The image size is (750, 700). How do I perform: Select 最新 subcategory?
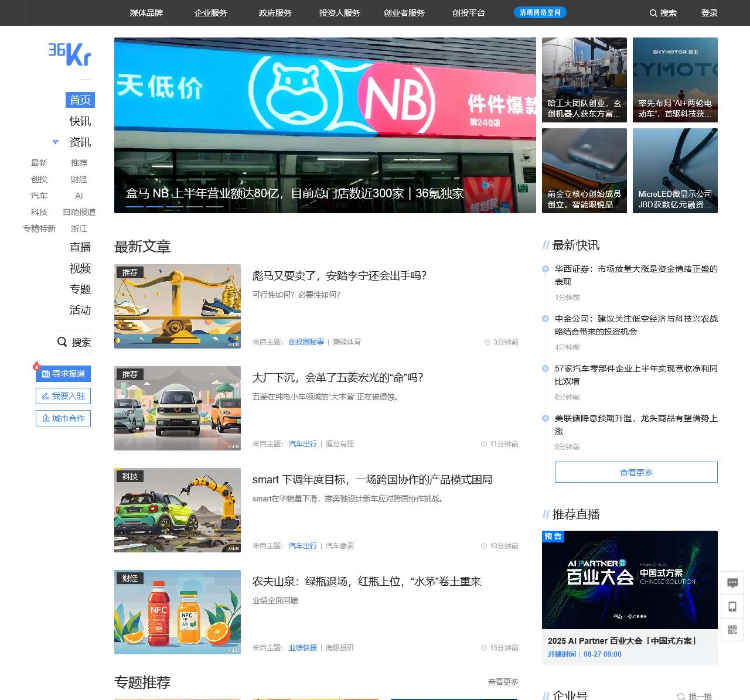[x=39, y=163]
